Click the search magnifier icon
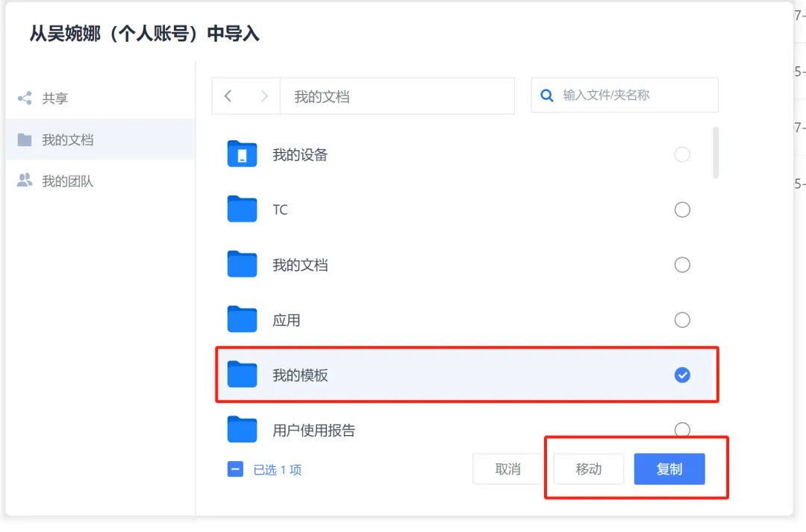The image size is (806, 532). (x=547, y=96)
